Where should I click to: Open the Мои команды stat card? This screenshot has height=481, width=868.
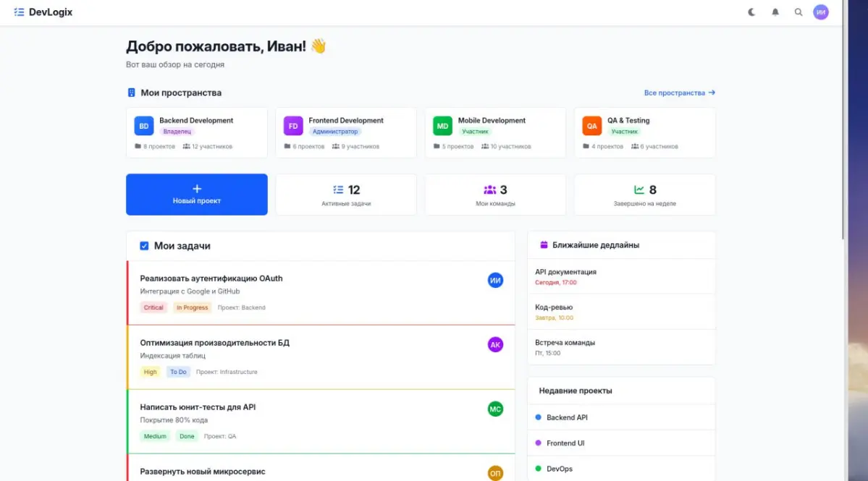[x=495, y=195]
